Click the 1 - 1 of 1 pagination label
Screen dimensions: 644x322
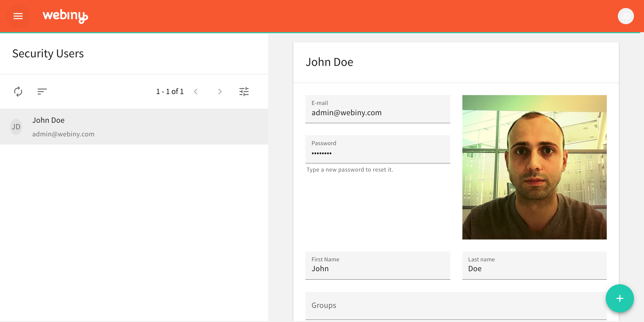pyautogui.click(x=170, y=92)
